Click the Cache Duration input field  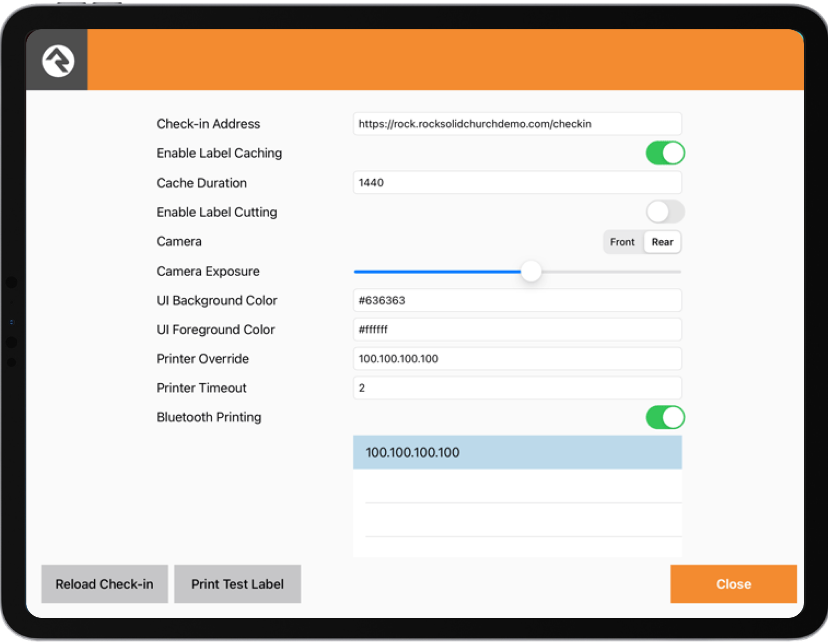click(x=517, y=182)
